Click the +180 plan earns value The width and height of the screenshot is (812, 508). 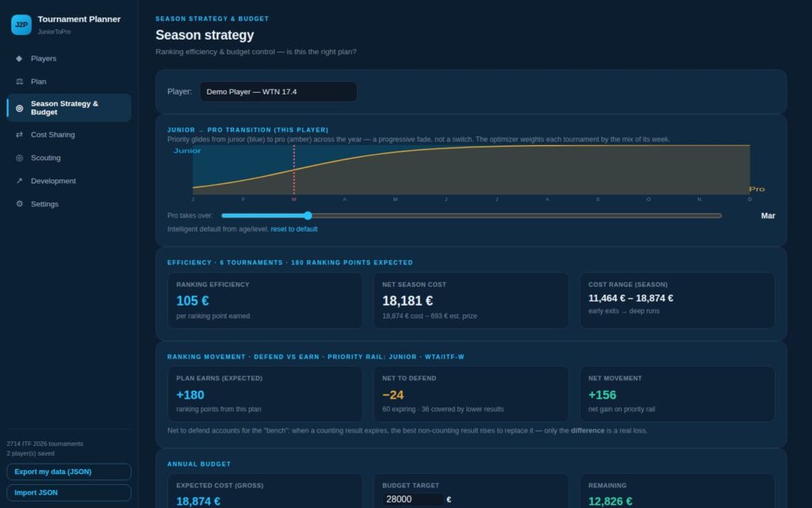pos(190,395)
